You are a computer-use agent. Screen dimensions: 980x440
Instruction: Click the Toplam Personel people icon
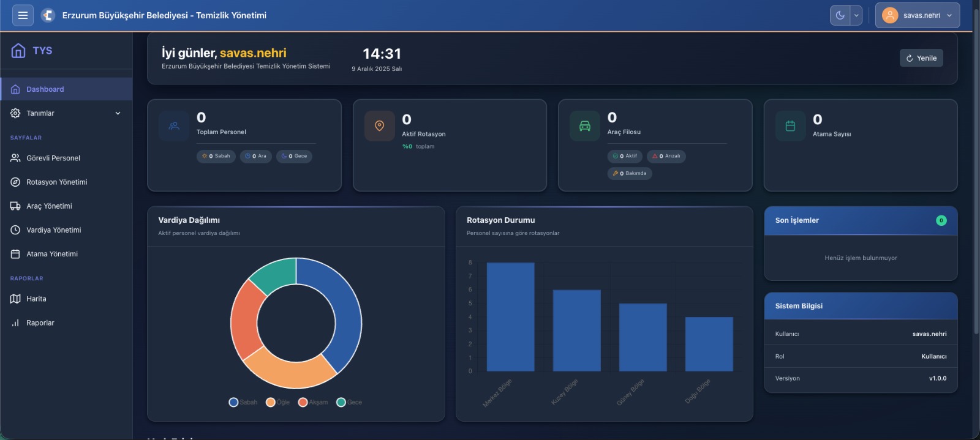pos(174,126)
